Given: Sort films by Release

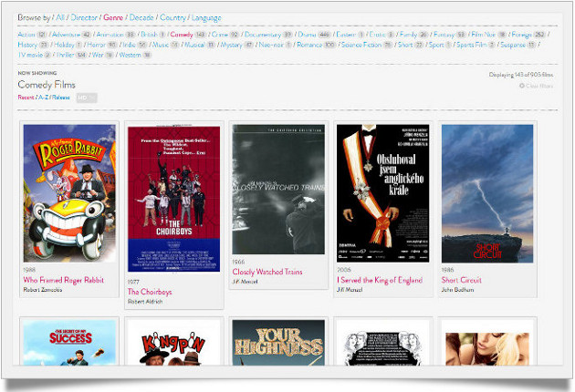Looking at the screenshot, I should point(61,98).
